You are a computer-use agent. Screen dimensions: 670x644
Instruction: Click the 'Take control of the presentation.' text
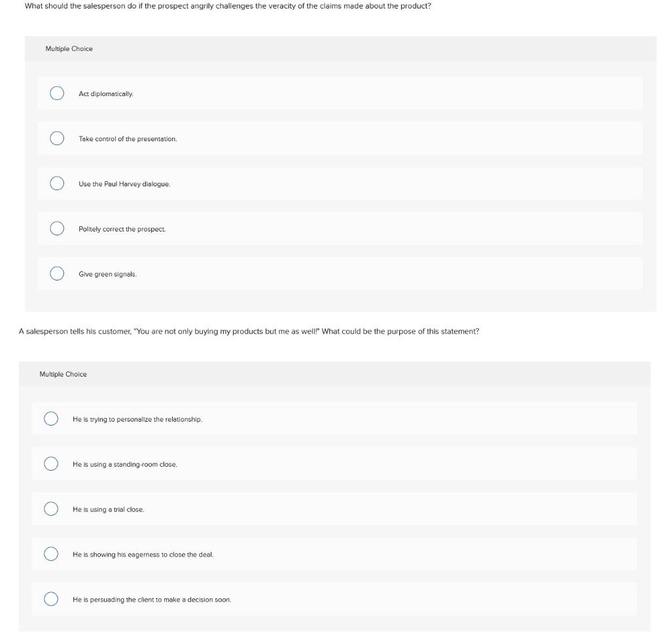coord(128,139)
